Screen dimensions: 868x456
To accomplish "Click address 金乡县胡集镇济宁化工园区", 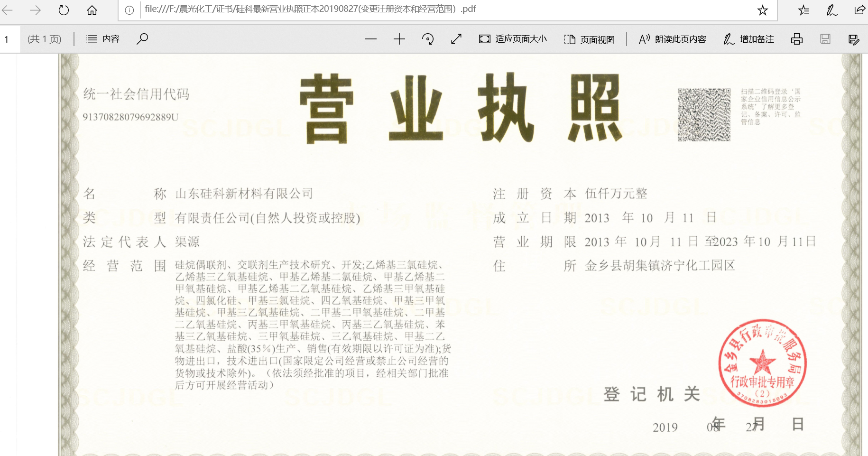I will 660,265.
